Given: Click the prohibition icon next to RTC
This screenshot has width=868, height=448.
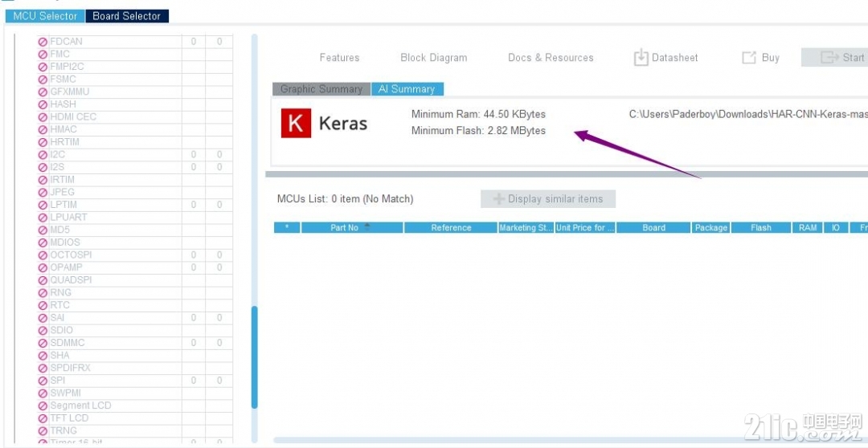Looking at the screenshot, I should tap(43, 305).
